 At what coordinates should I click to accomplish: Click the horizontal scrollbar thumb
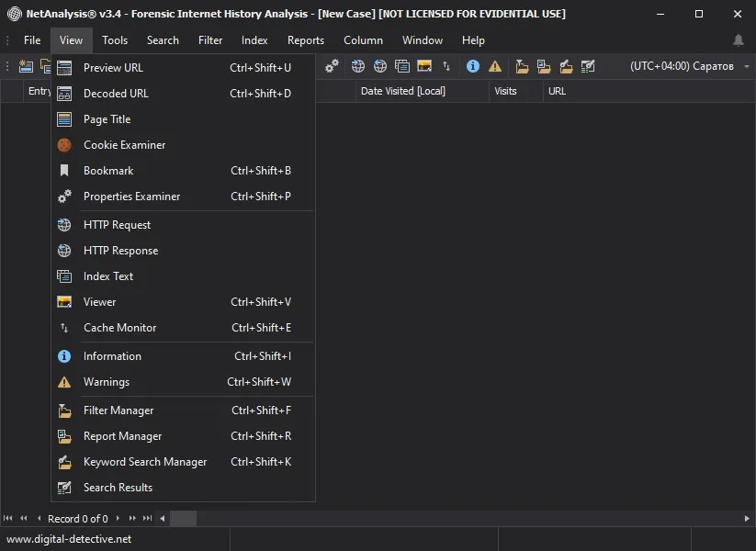(183, 519)
